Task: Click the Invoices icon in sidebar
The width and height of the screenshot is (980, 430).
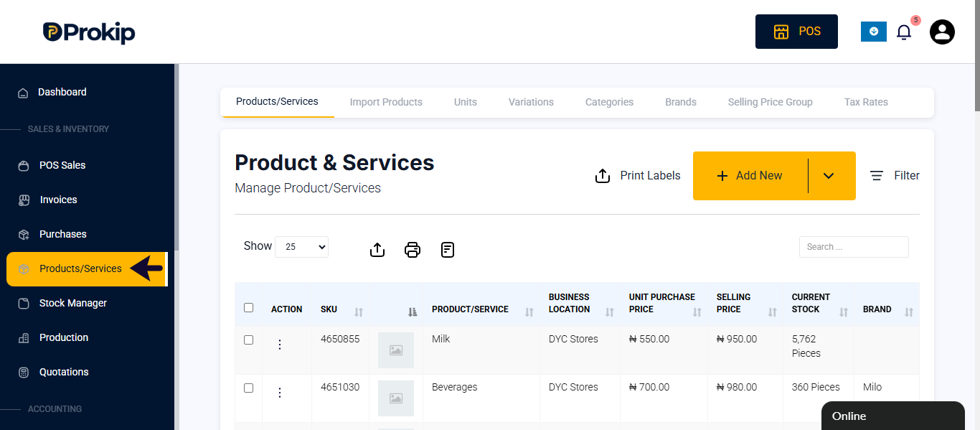Action: pyautogui.click(x=24, y=200)
